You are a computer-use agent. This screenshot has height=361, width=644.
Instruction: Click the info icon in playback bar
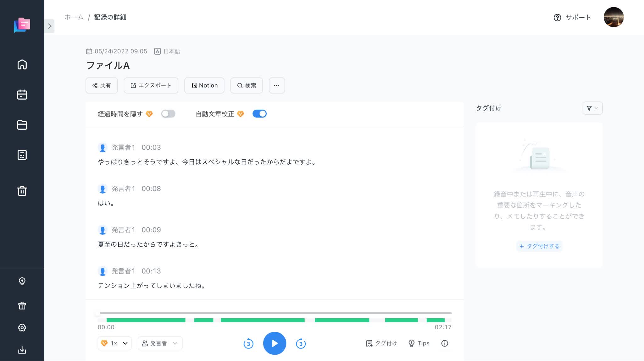(445, 343)
